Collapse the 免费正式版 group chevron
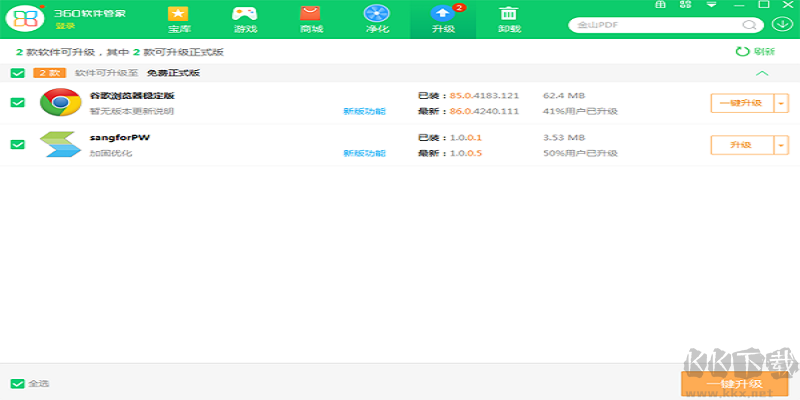 pos(762,73)
